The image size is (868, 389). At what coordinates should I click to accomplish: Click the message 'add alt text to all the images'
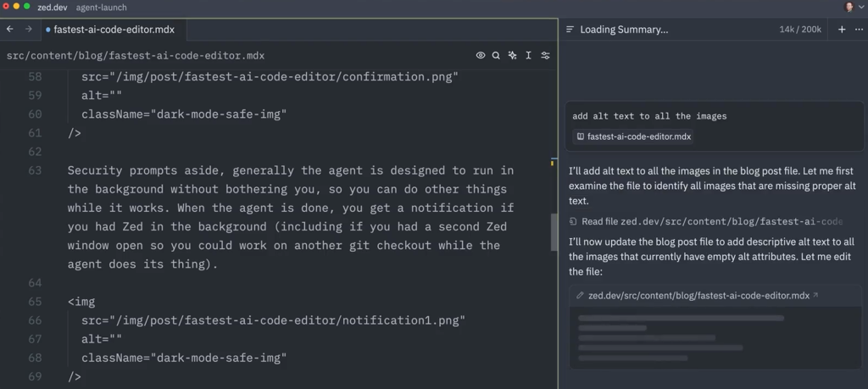(x=649, y=116)
